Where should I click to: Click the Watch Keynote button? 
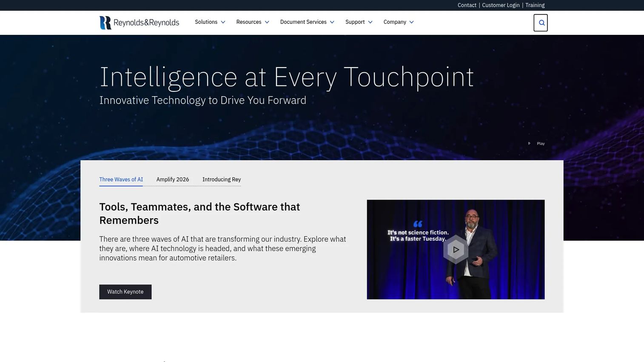click(x=125, y=292)
